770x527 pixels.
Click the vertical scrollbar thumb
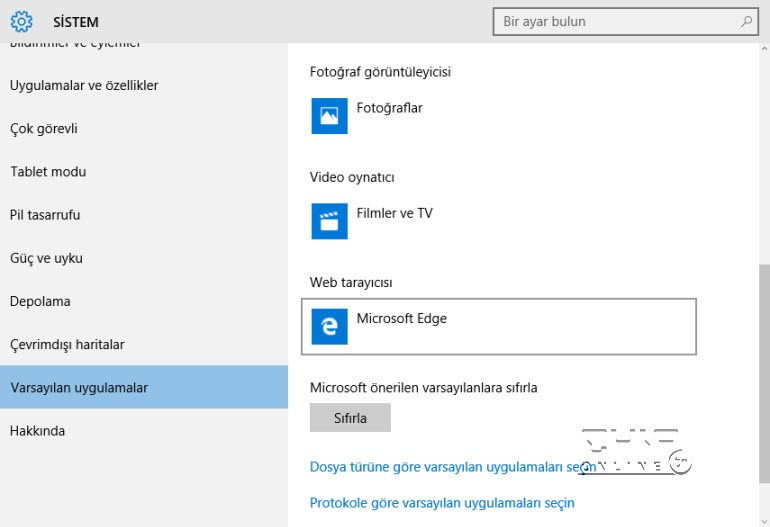tap(764, 374)
